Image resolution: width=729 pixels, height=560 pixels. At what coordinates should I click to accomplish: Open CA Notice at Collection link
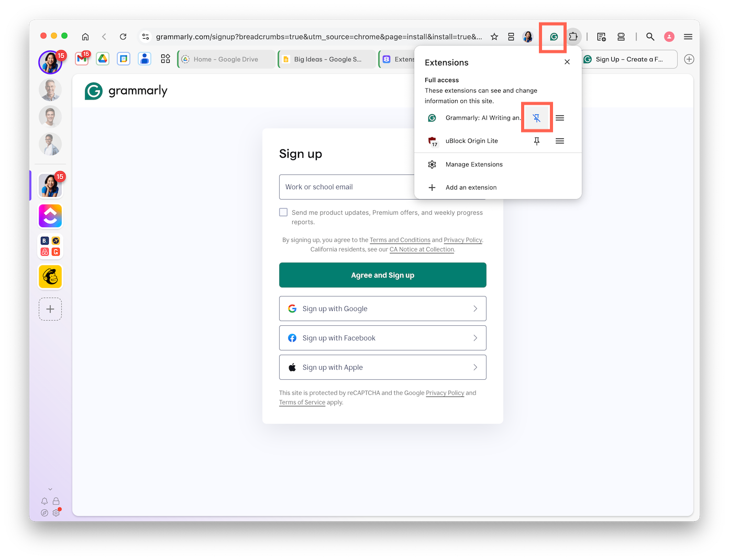422,249
